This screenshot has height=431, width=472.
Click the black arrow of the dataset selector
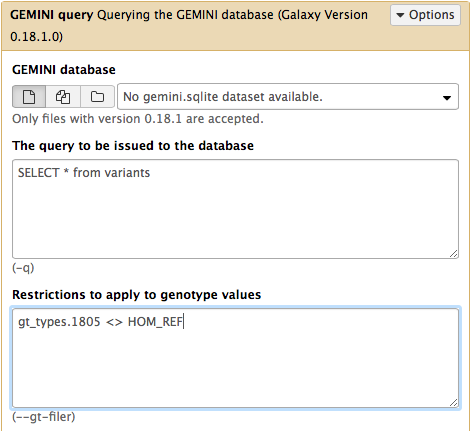coord(447,98)
